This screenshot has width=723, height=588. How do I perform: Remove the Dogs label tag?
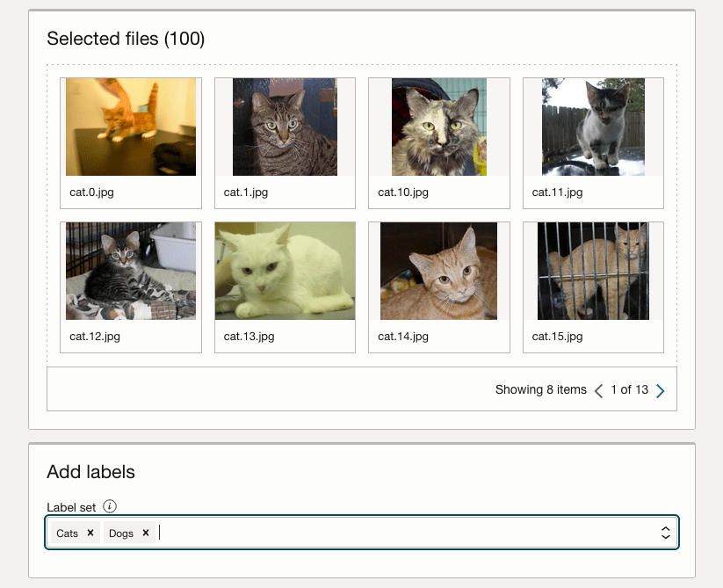point(146,533)
